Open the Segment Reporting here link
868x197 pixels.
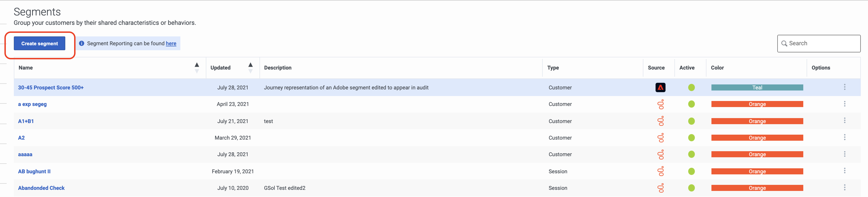pos(171,43)
